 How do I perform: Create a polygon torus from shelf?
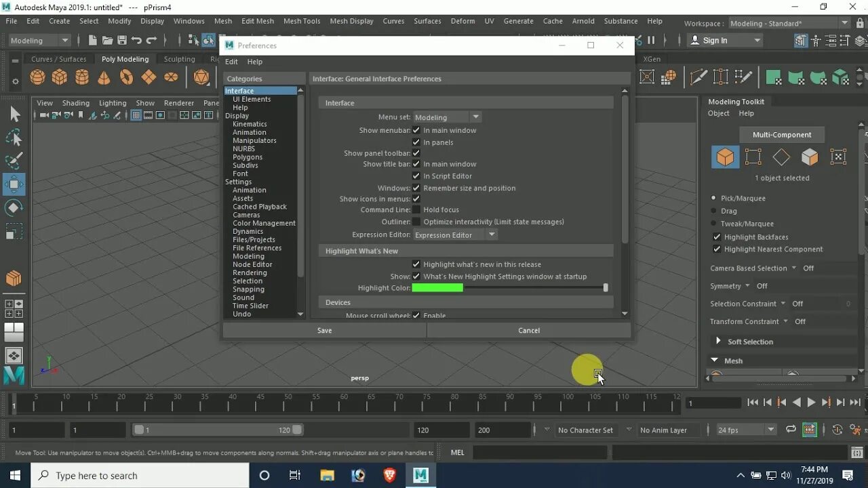coord(126,77)
